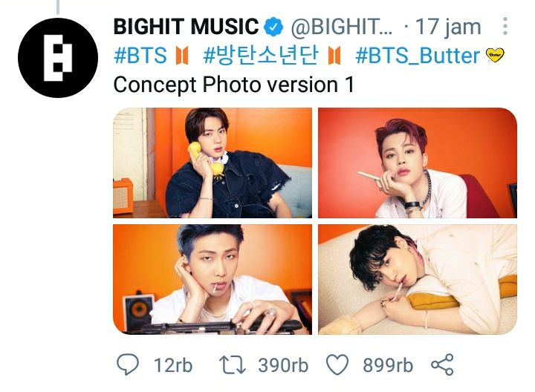Click the 390rb retweet count

[x=283, y=365]
